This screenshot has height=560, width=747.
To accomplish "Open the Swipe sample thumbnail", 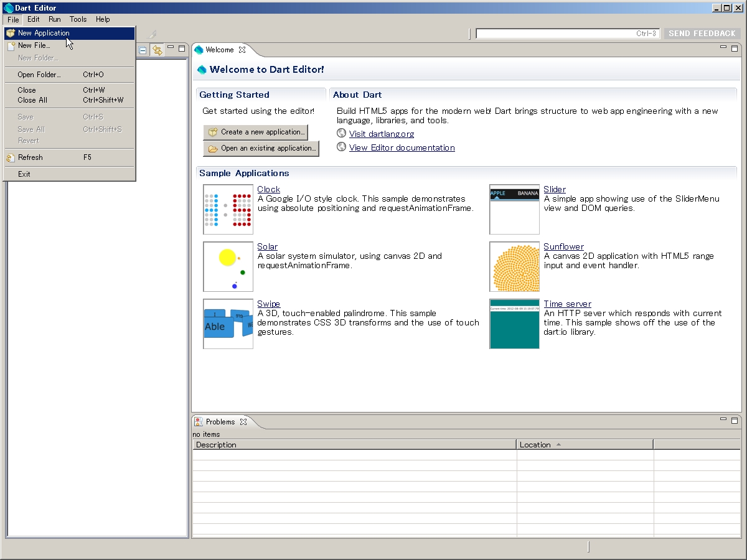I will pyautogui.click(x=228, y=324).
